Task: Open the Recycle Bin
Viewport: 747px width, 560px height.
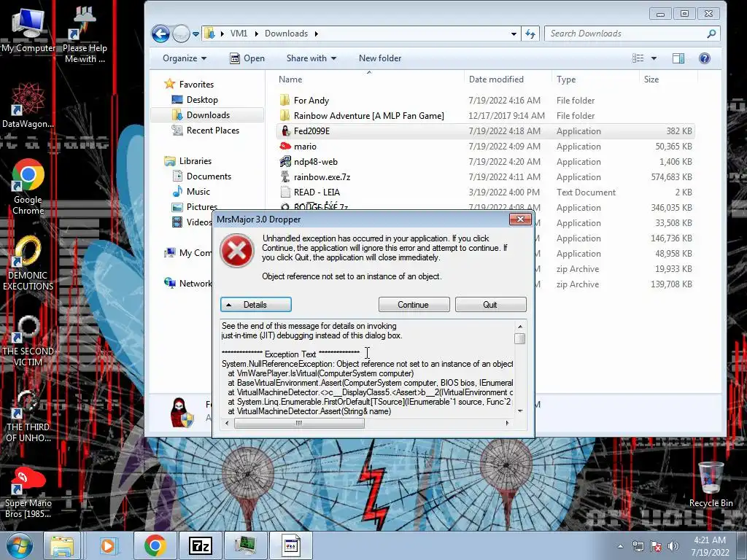Action: [x=711, y=484]
